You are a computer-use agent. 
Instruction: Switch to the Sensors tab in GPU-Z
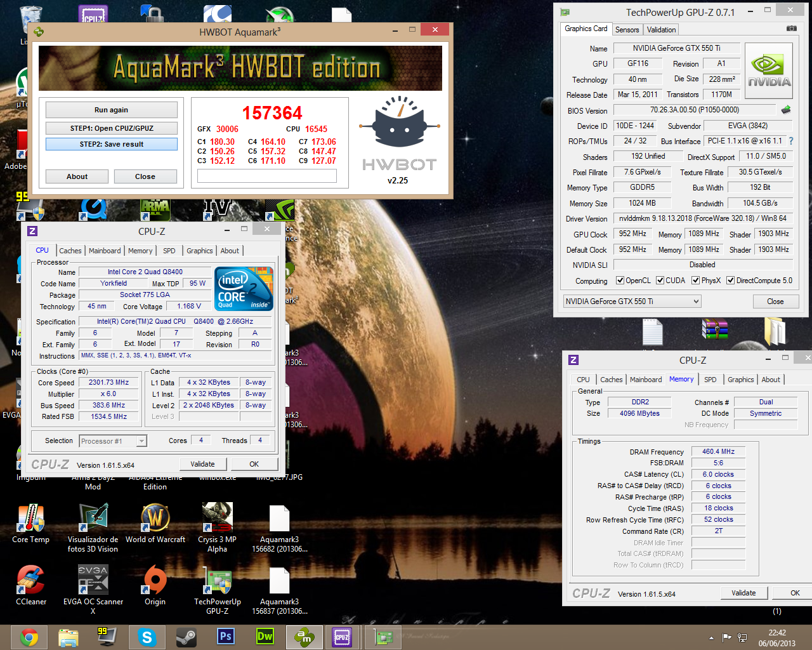627,30
